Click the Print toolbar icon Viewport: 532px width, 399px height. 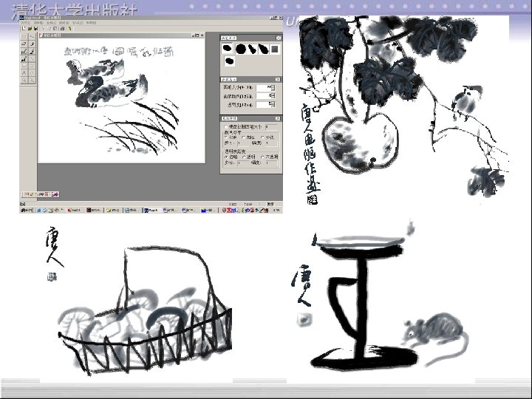point(62,29)
